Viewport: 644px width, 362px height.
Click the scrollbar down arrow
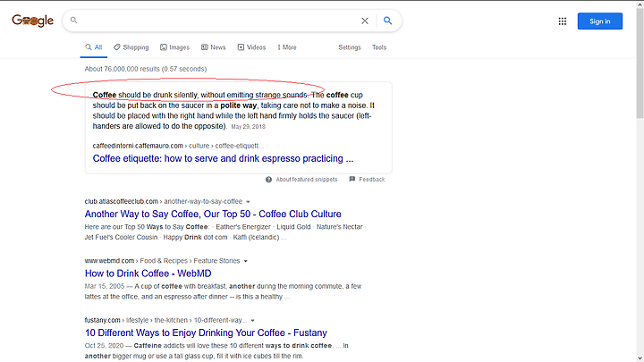tap(640, 358)
